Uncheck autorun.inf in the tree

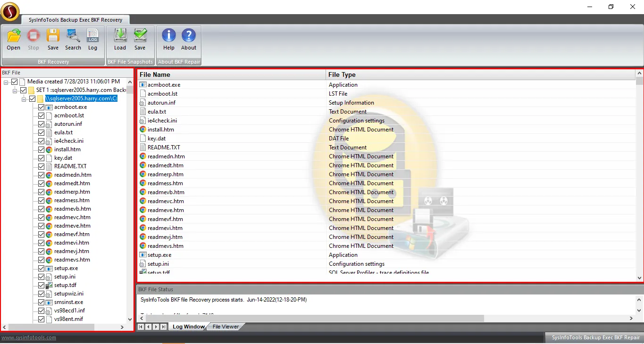41,124
